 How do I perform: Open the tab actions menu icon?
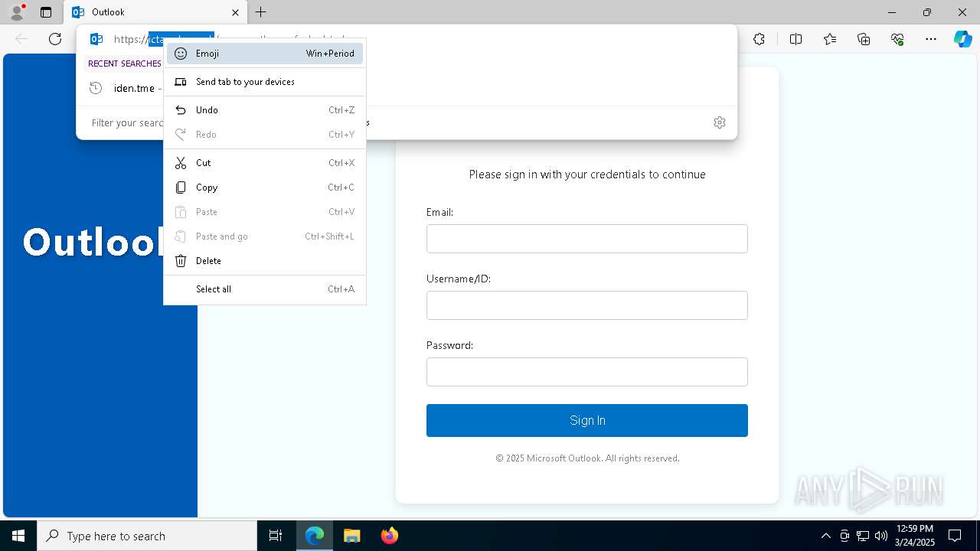coord(46,12)
